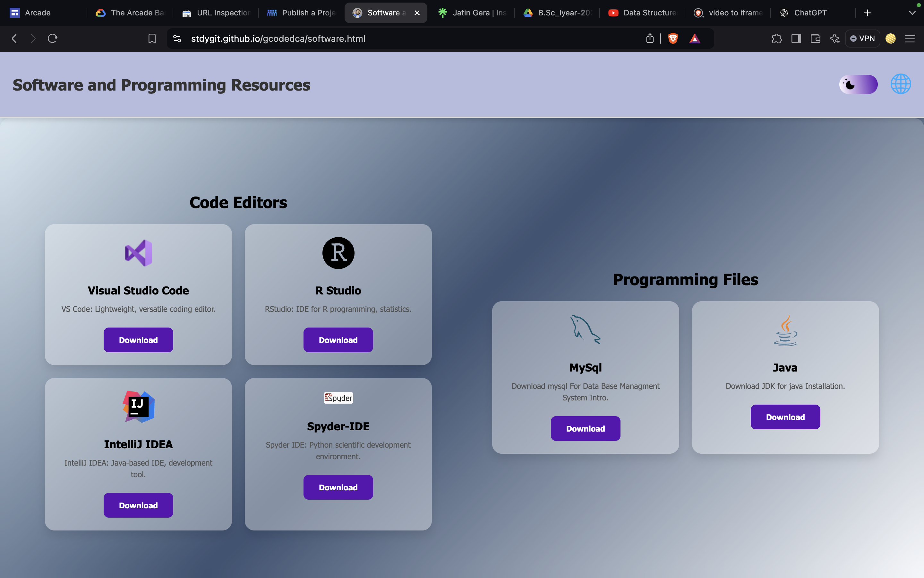Click the IntelliJ IDEA Java-based IDE description

tap(138, 468)
